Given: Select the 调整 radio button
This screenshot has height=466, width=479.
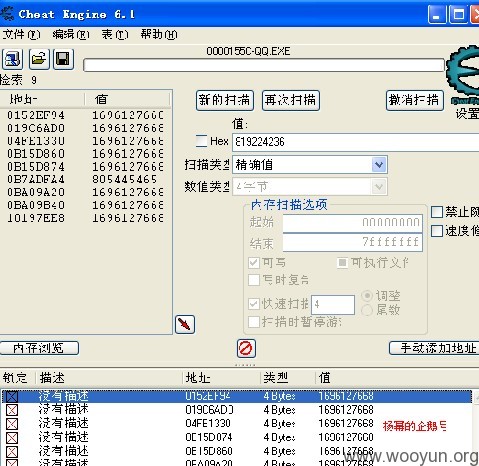Looking at the screenshot, I should [x=367, y=296].
